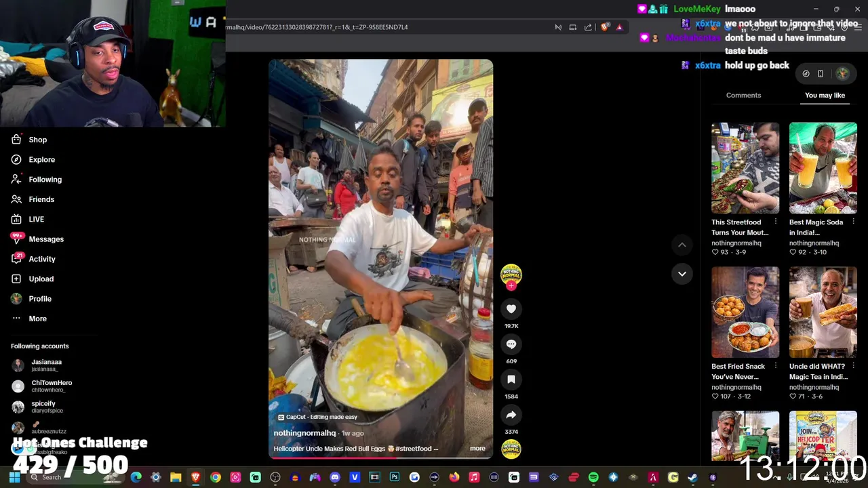Image resolution: width=868 pixels, height=488 pixels.
Task: Click the share page icon in the address bar
Action: point(588,27)
